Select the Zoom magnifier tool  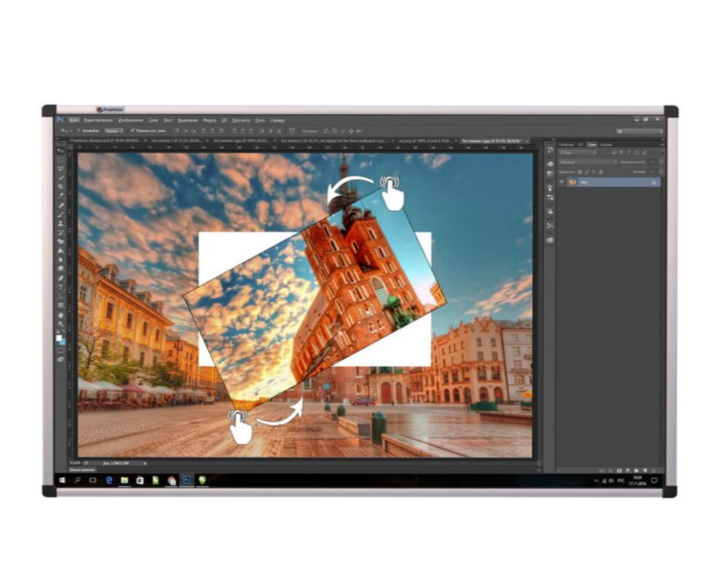point(60,324)
